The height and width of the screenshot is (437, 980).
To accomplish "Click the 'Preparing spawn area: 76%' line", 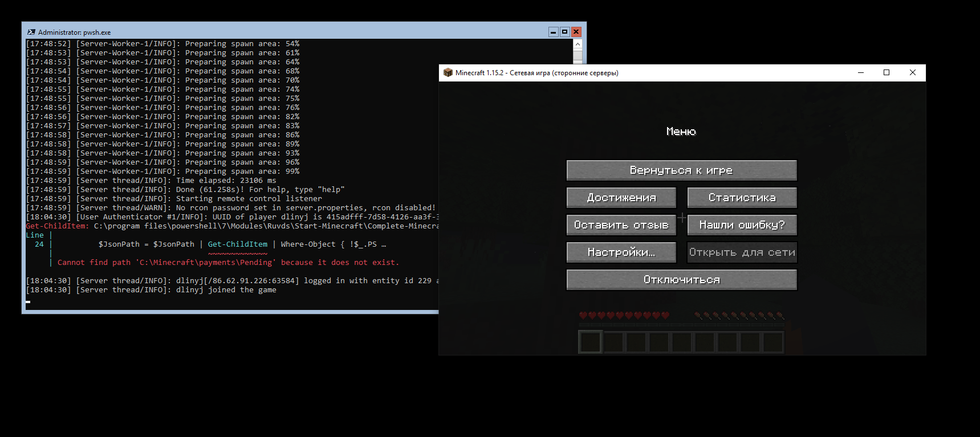I will [162, 108].
